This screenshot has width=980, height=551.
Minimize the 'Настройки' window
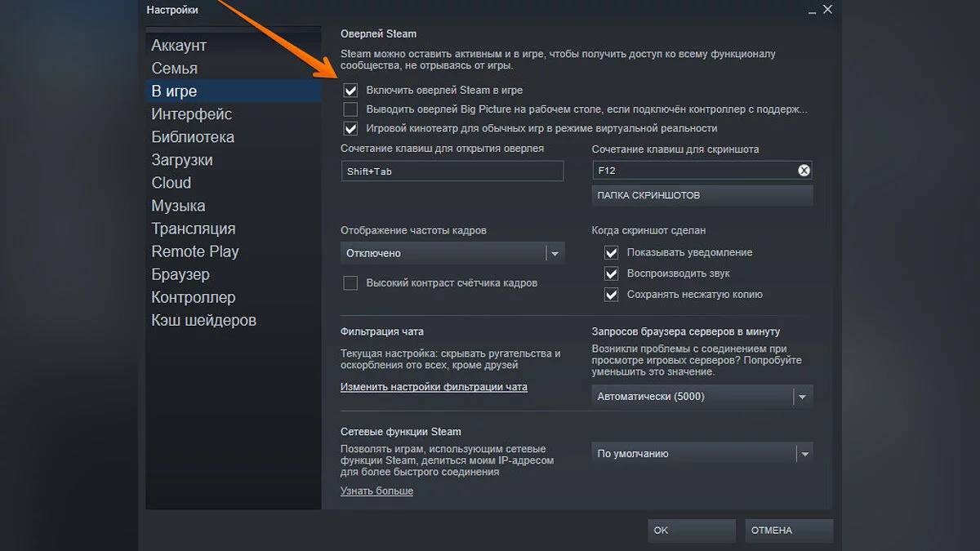[811, 11]
